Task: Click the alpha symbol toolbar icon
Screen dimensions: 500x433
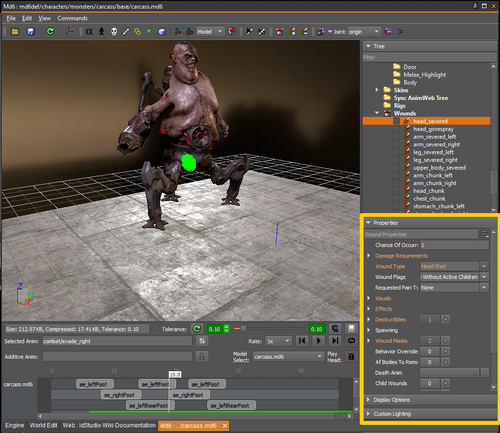Action: point(89,32)
